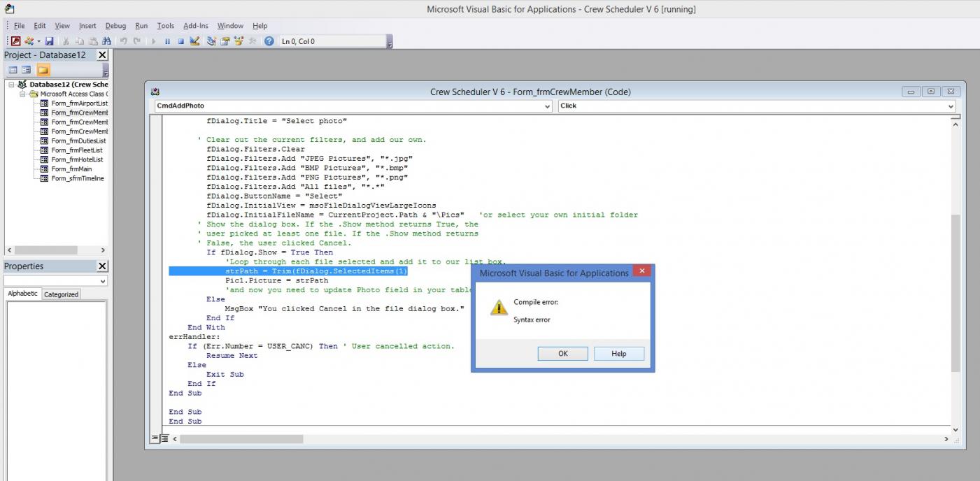This screenshot has width=980, height=481.
Task: Click View Object icon in Project pane
Action: coord(27,70)
